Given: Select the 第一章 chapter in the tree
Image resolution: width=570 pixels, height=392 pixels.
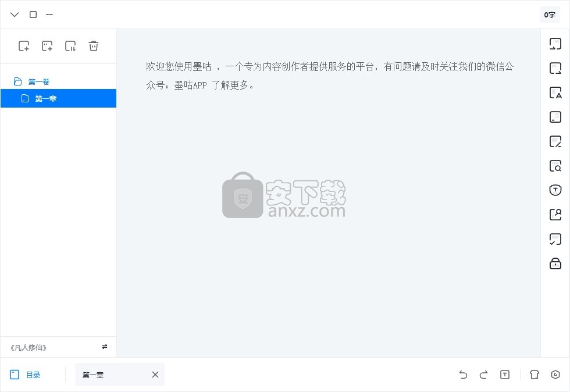Looking at the screenshot, I should [59, 98].
